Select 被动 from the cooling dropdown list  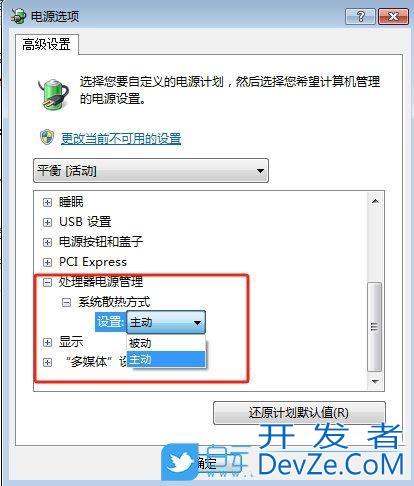click(x=166, y=343)
